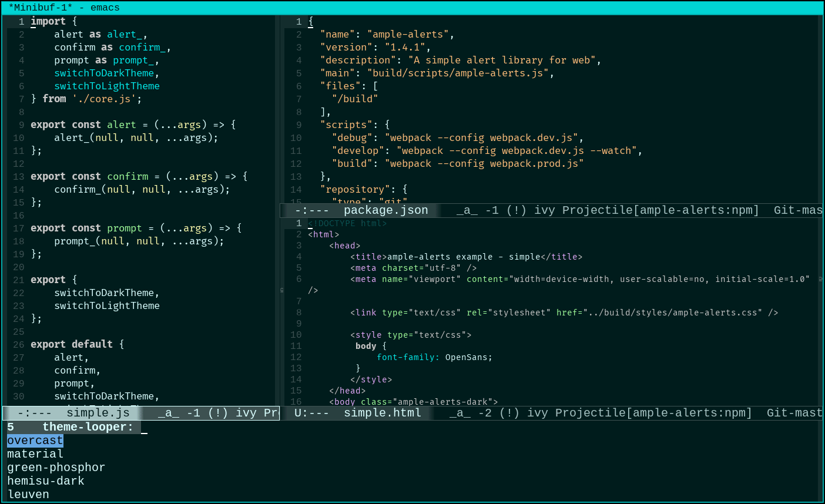Click "webpack --config webpack.prod.js" build command

point(484,163)
